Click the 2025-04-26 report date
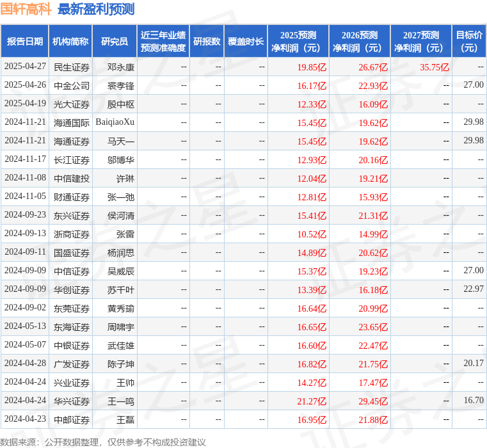The image size is (487, 448). click(x=25, y=85)
